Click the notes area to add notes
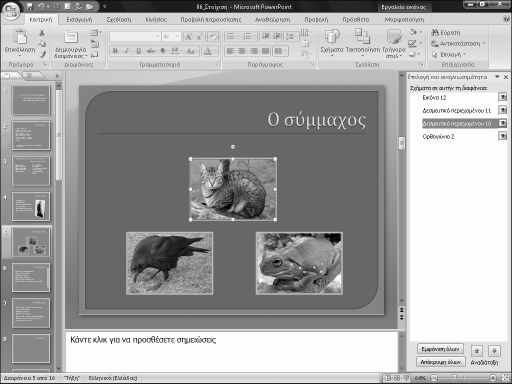The width and height of the screenshot is (512, 384). pos(232,352)
